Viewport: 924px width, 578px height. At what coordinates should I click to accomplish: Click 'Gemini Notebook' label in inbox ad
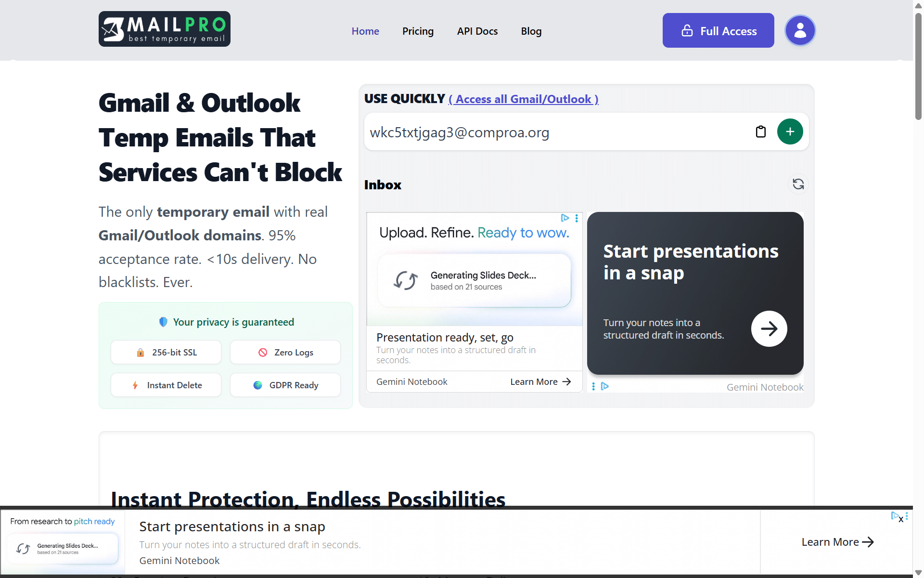point(411,381)
